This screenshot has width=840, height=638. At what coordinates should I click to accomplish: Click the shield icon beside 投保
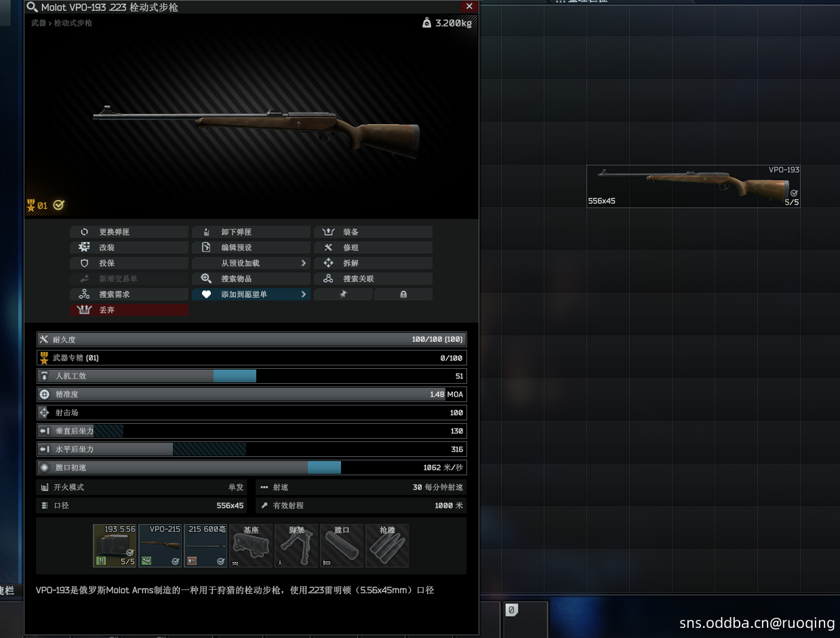(x=84, y=263)
